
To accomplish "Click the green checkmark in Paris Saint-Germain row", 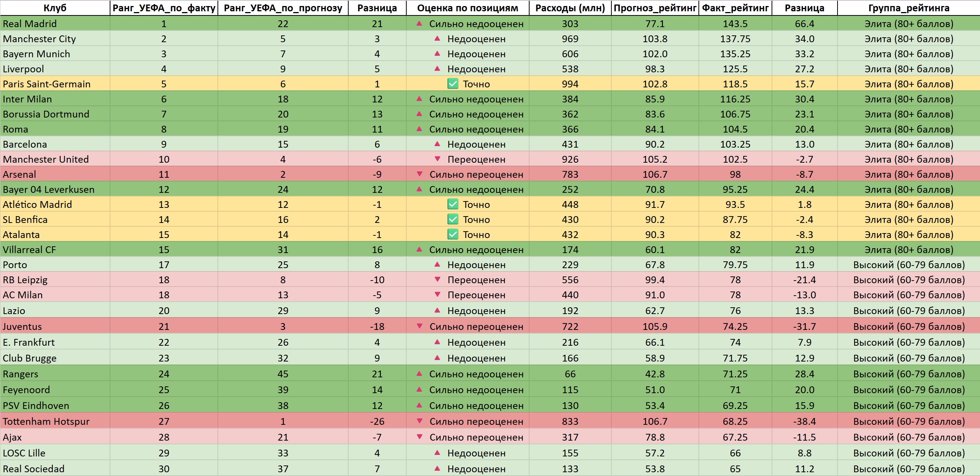I will [453, 84].
